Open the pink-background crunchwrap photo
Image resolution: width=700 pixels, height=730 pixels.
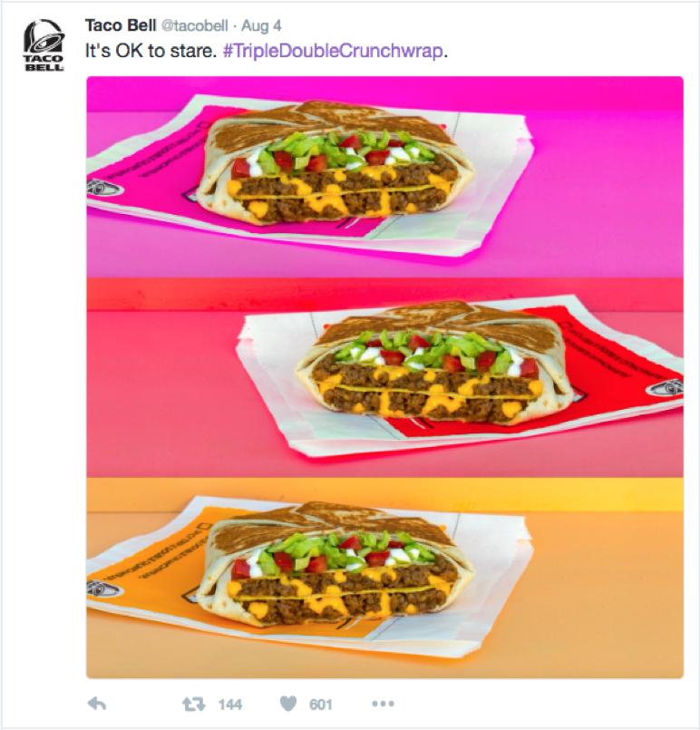[384, 177]
